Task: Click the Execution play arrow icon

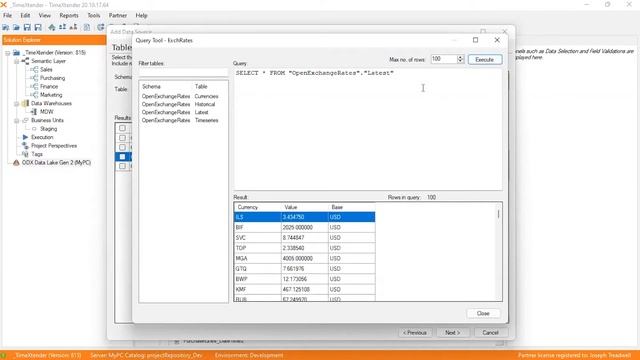Action: coord(25,137)
